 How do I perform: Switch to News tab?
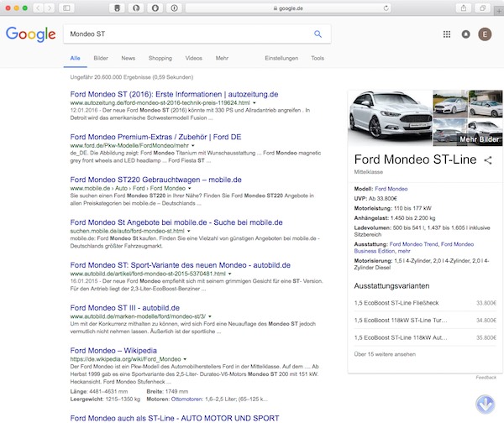pyautogui.click(x=129, y=58)
